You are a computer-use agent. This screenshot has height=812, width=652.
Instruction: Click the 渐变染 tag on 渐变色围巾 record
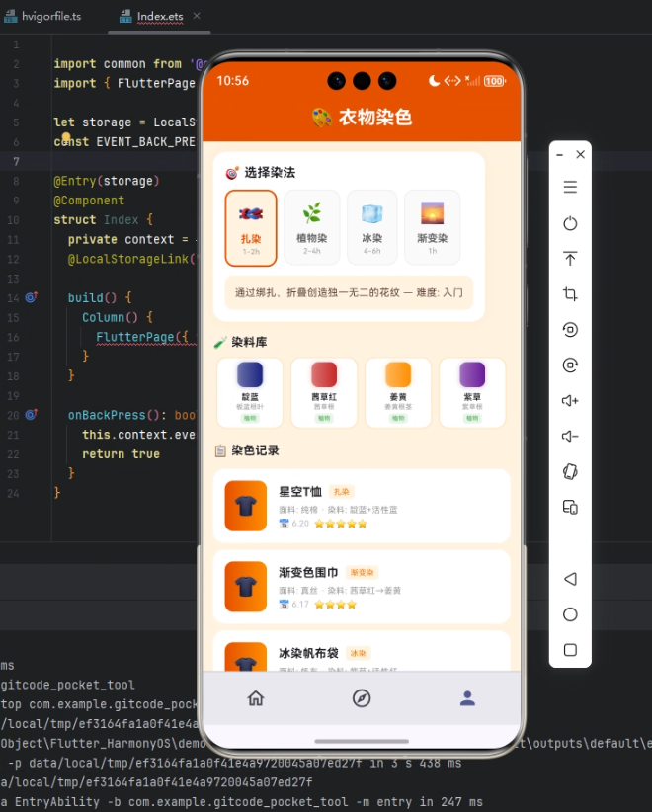tap(362, 572)
